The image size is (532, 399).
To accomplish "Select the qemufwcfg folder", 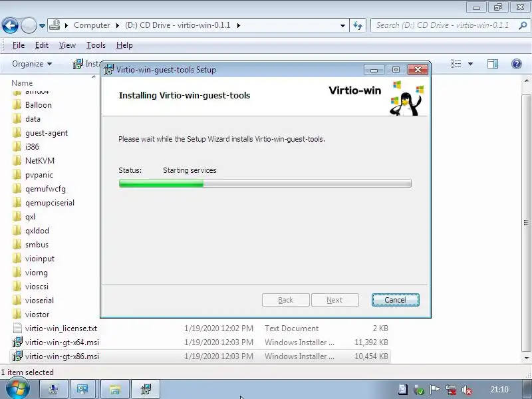I will click(x=45, y=189).
